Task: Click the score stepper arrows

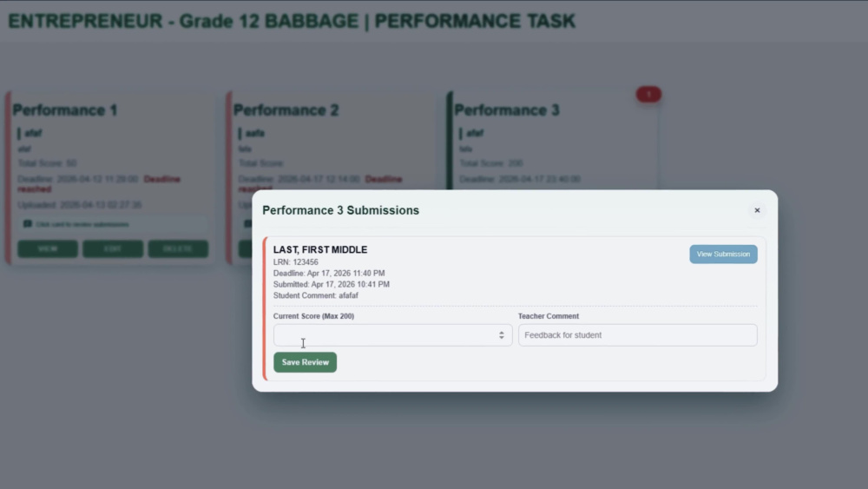Action: coord(501,335)
